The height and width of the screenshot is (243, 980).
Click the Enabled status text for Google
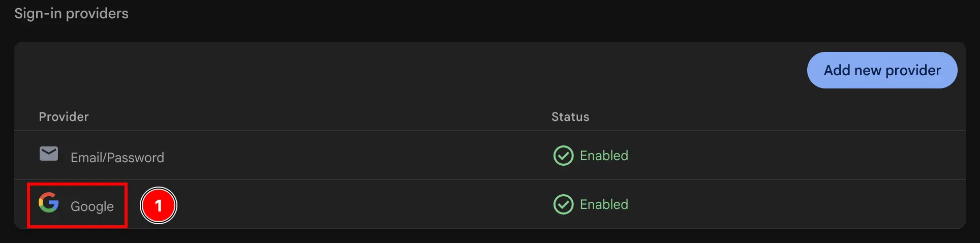tap(604, 204)
